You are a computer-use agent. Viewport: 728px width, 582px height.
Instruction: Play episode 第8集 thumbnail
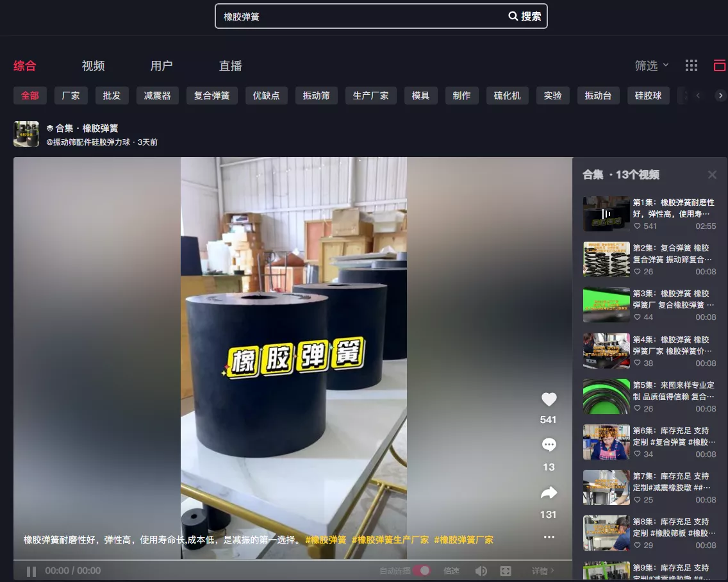click(x=606, y=533)
